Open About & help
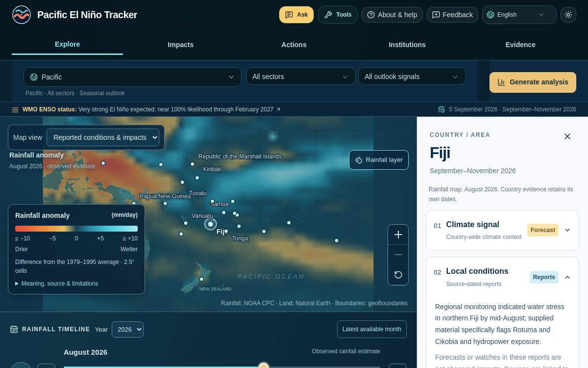This screenshot has height=368, width=588. (x=392, y=15)
